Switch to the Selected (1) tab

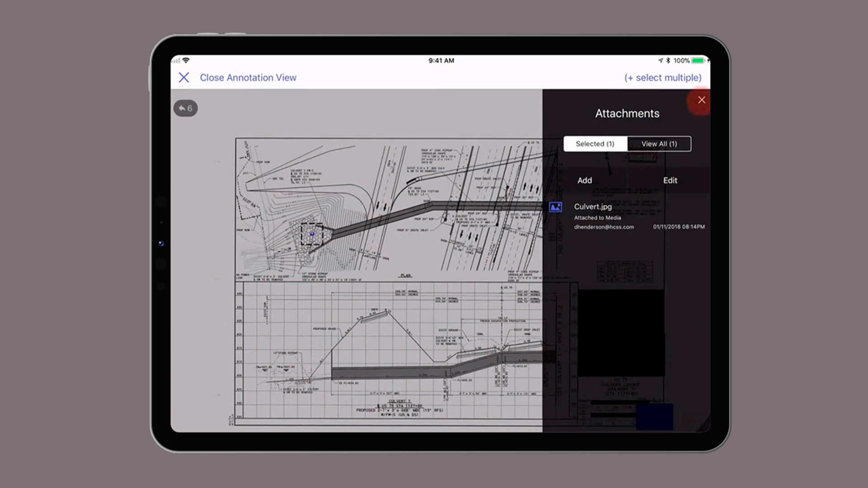click(x=595, y=144)
